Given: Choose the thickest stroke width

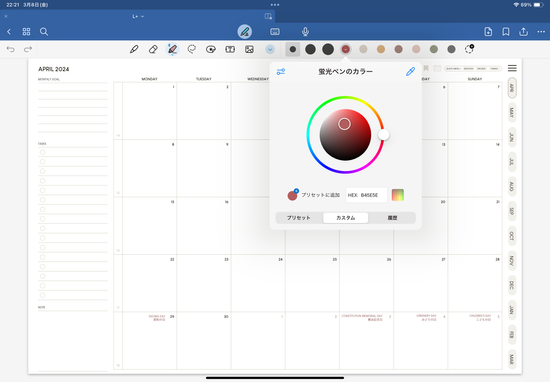Looking at the screenshot, I should [328, 49].
